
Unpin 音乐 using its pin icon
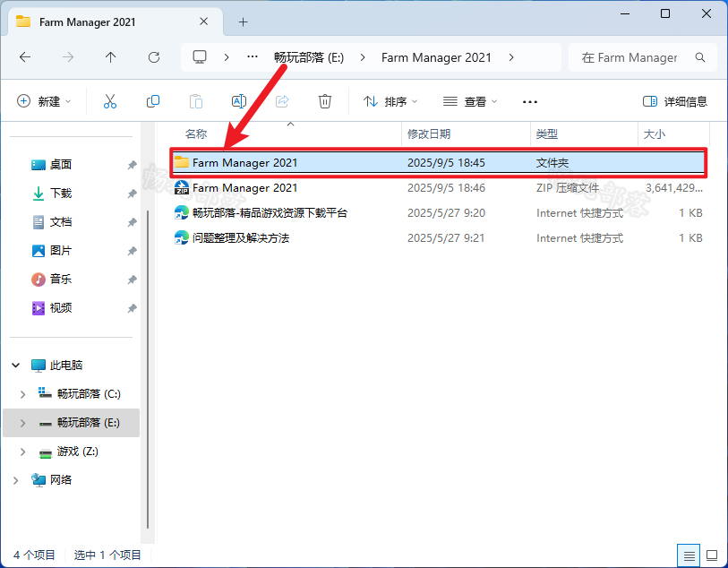132,280
